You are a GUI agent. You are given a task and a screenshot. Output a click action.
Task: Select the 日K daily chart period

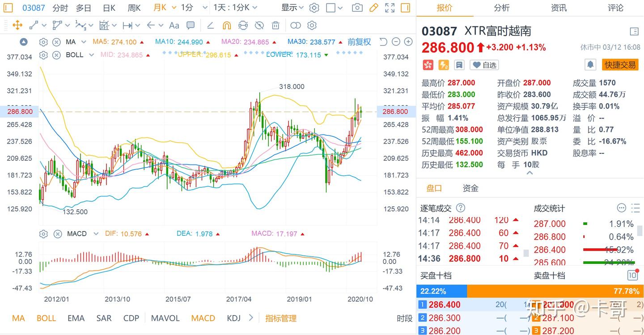coord(109,8)
